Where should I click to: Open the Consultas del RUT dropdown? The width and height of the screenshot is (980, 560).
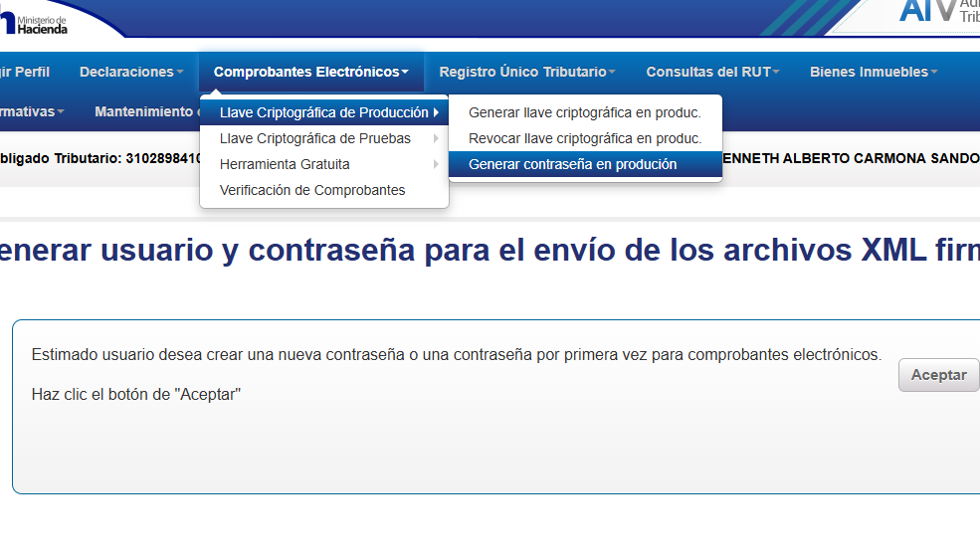[712, 72]
